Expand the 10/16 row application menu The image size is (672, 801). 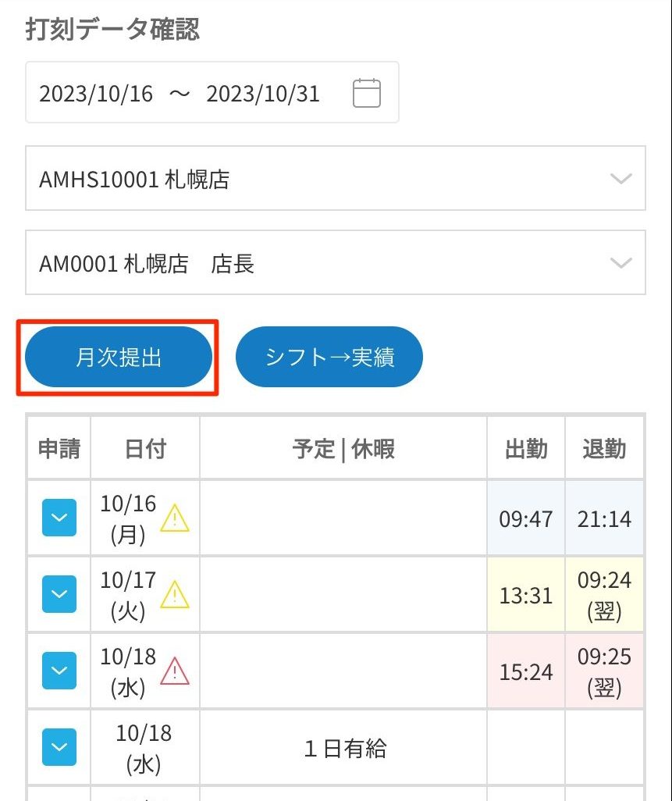pyautogui.click(x=59, y=518)
